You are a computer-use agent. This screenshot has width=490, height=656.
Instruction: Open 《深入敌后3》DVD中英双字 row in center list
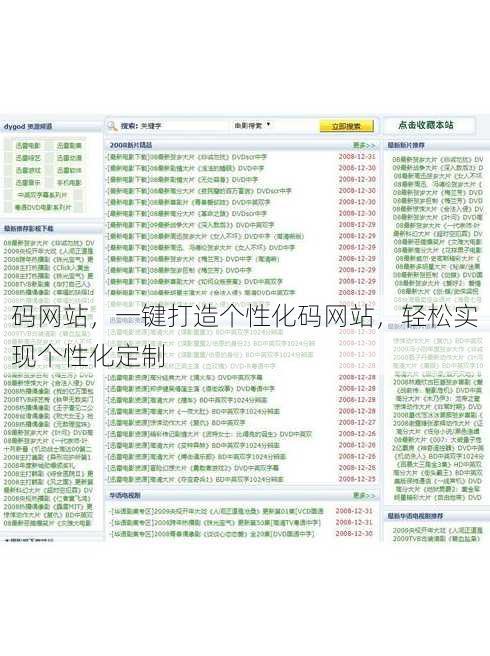click(x=190, y=225)
